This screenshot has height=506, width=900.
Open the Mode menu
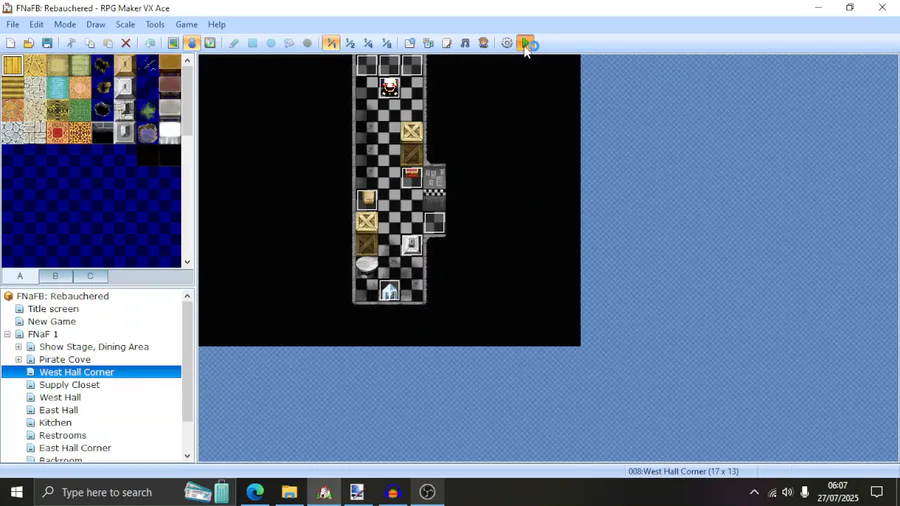point(65,25)
